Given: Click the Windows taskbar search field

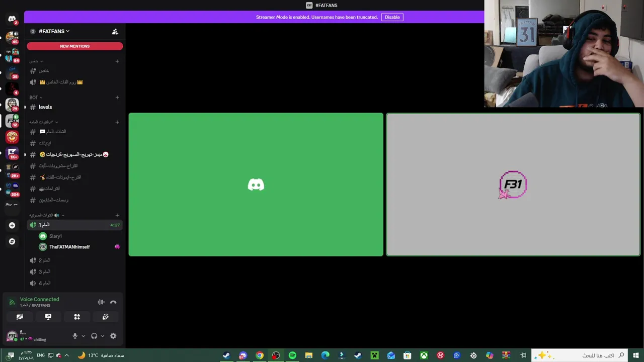Looking at the screenshot, I should 580,355.
